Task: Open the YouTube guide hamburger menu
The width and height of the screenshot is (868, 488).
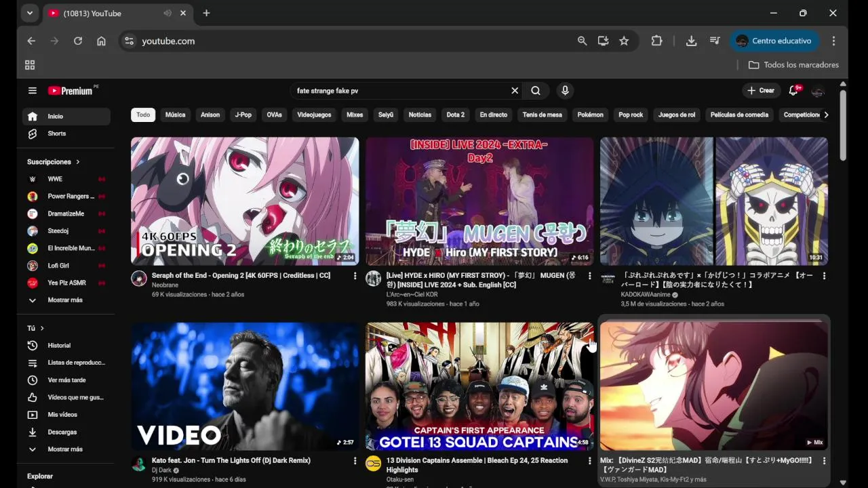Action: (x=32, y=90)
